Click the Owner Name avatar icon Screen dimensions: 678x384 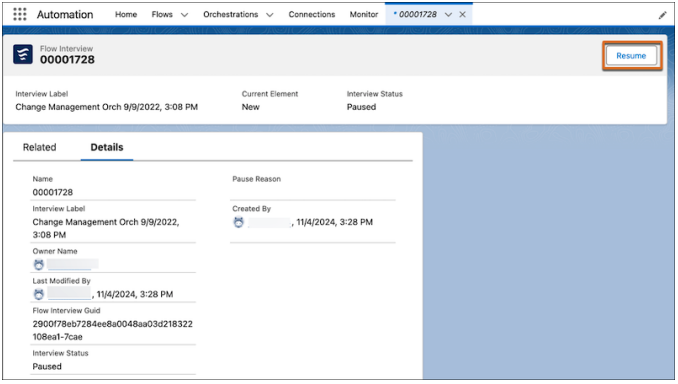(39, 264)
